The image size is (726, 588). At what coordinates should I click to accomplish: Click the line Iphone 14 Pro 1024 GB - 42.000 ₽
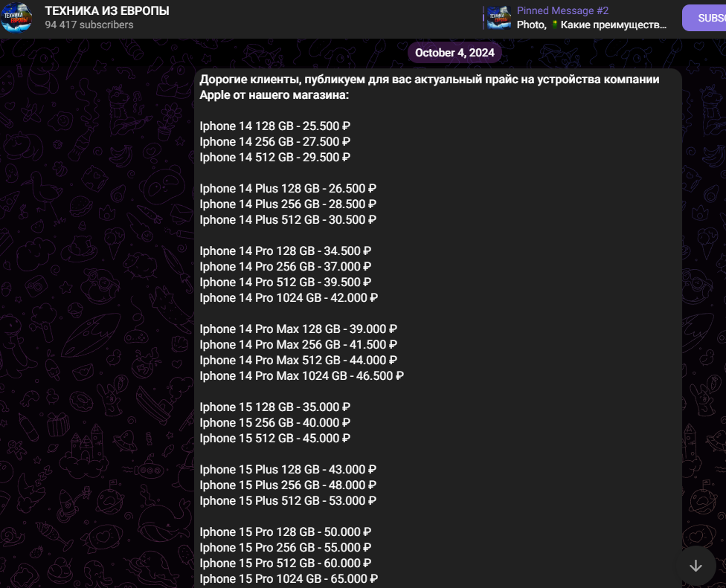tap(289, 298)
